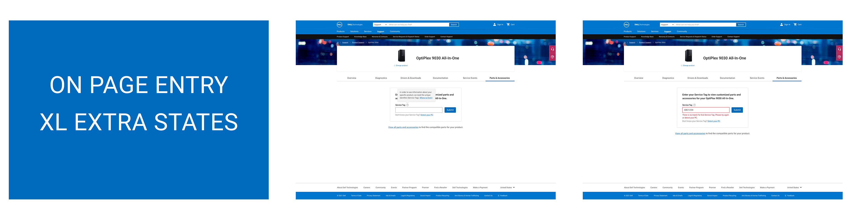
Task: Click Submit button on error-state page
Action: [737, 110]
